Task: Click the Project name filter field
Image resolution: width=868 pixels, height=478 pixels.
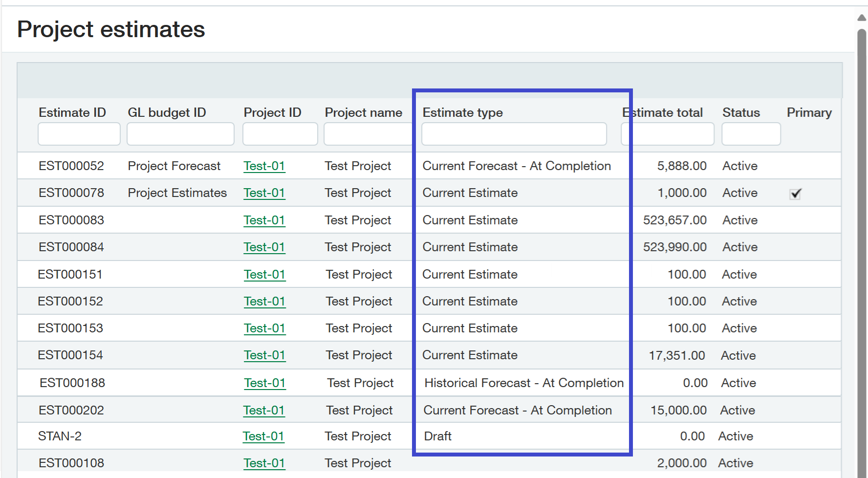Action: (369, 134)
